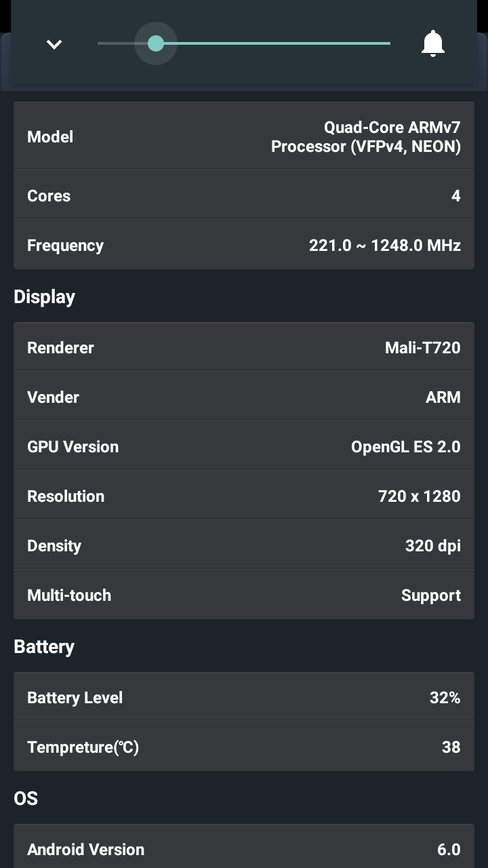Tap the Cores label
Screen dimensions: 488x868
point(49,196)
